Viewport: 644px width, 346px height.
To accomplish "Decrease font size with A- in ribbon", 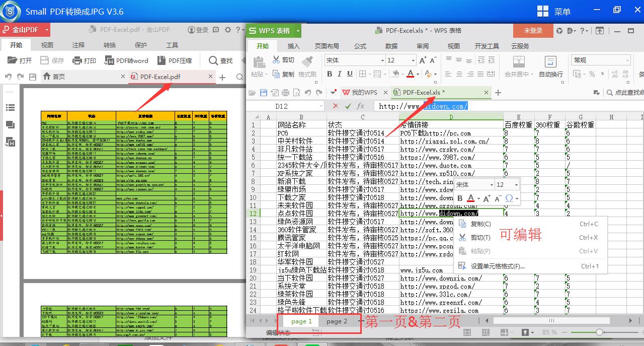I will [434, 60].
